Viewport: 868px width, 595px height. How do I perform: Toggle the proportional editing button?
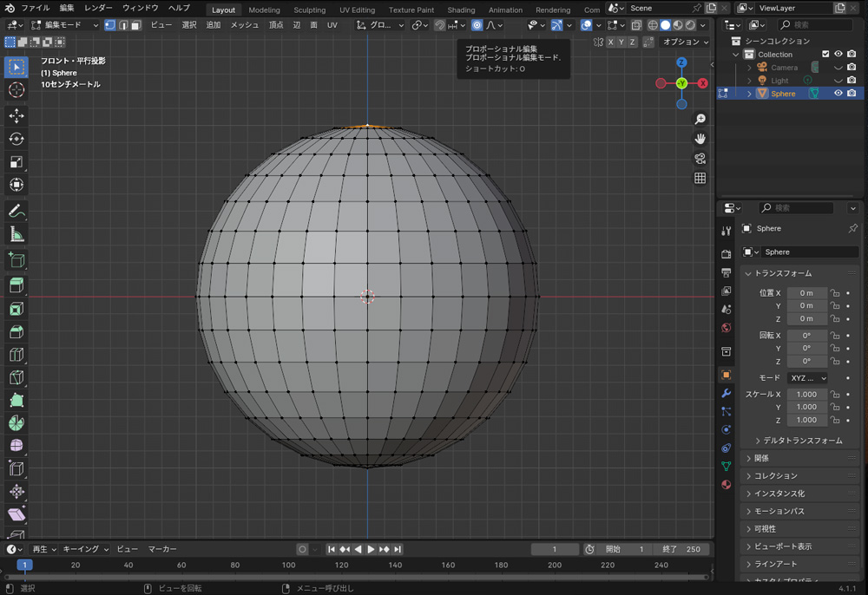tap(477, 25)
